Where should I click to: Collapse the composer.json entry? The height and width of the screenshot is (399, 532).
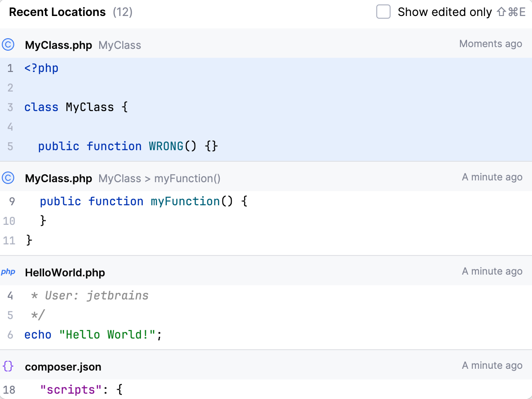pos(63,367)
